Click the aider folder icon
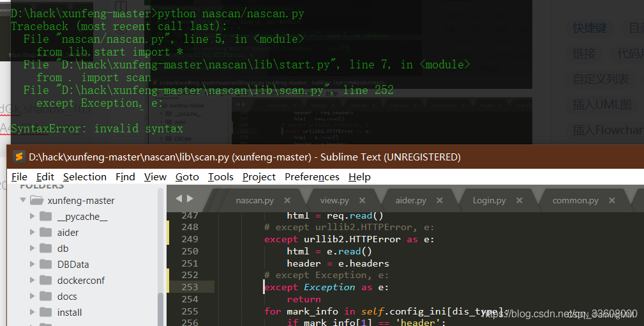The image size is (644, 326). [x=45, y=232]
